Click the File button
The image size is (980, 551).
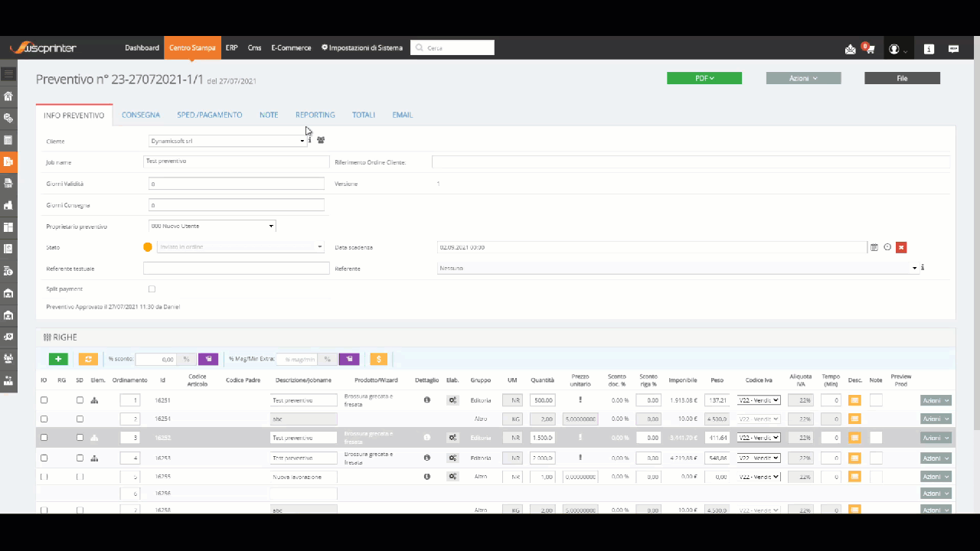click(902, 78)
